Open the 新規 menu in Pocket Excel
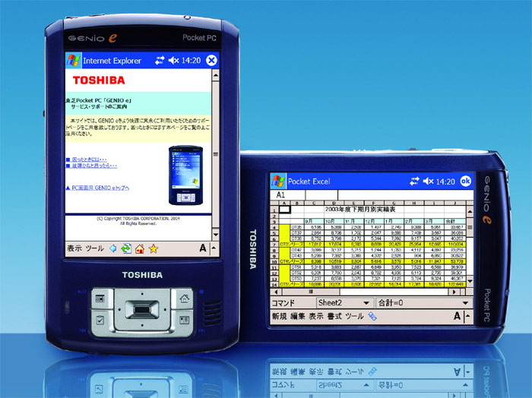This screenshot has width=532, height=398. click(x=279, y=316)
